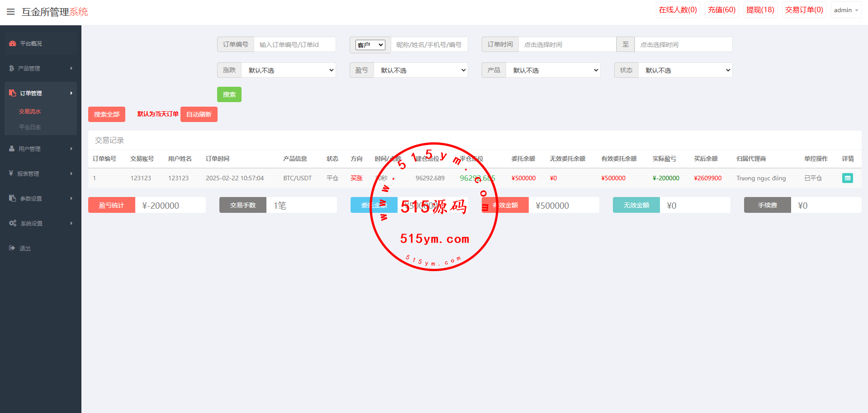Click the 退出 logout icon
Image resolution: width=868 pixels, height=413 pixels.
(12, 248)
